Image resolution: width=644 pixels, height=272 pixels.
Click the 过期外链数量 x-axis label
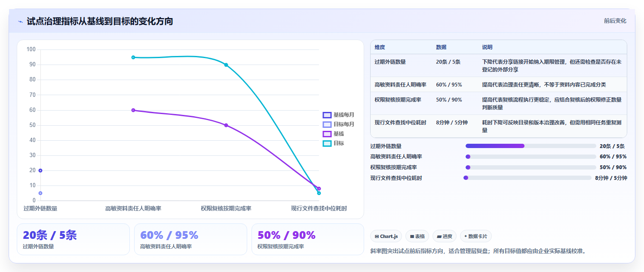[40, 208]
